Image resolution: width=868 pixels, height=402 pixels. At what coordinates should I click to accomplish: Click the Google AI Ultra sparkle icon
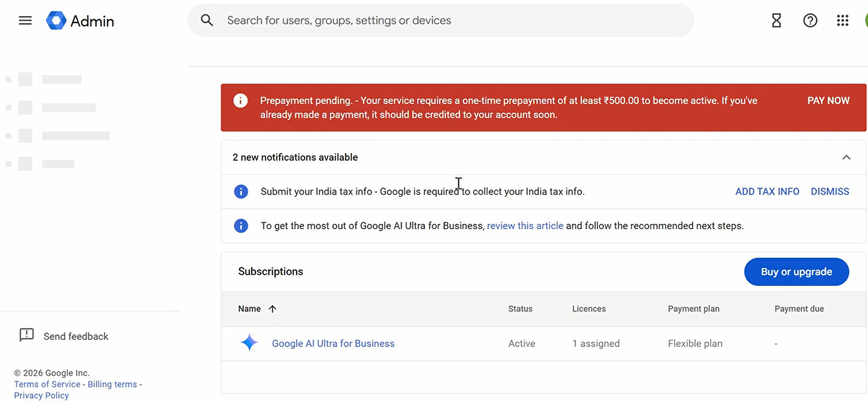(x=249, y=343)
